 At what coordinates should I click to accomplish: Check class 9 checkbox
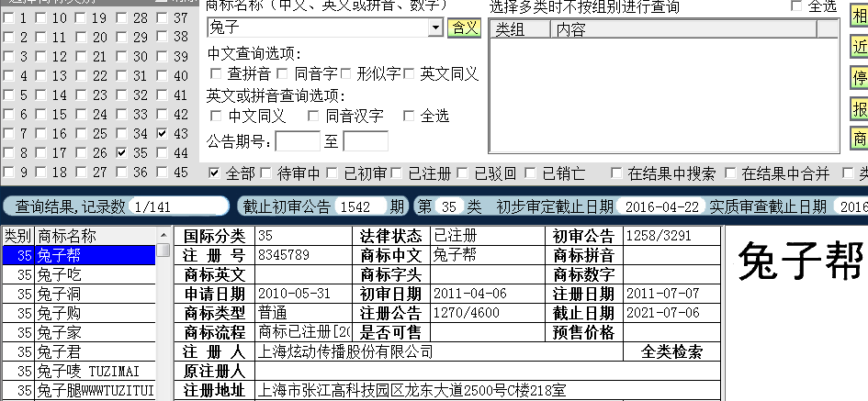pyautogui.click(x=7, y=172)
